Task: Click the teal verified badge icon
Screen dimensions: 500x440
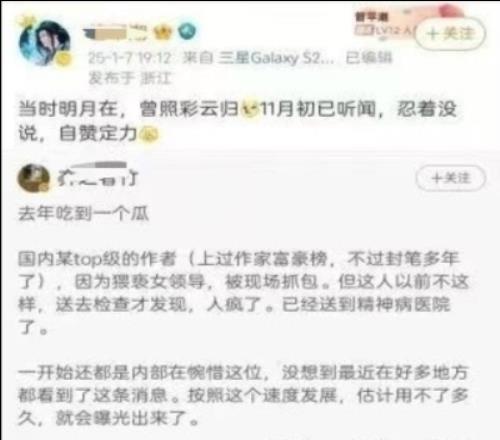Action: tap(187, 32)
